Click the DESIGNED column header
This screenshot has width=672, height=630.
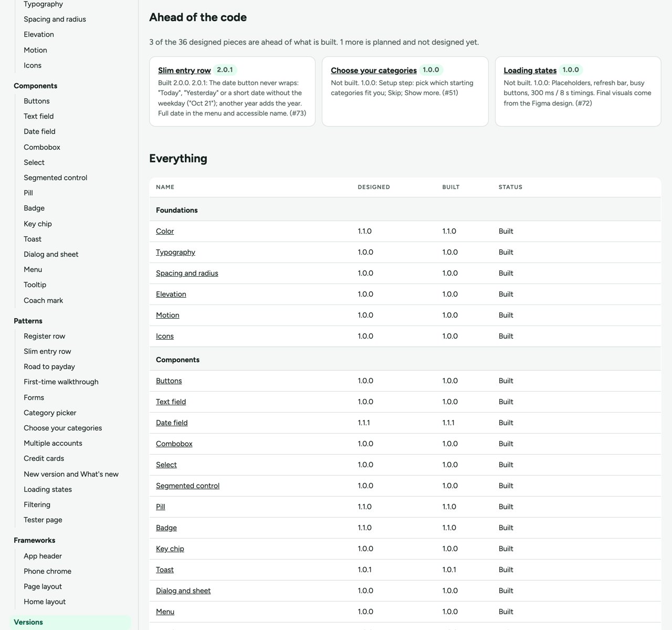tap(374, 187)
